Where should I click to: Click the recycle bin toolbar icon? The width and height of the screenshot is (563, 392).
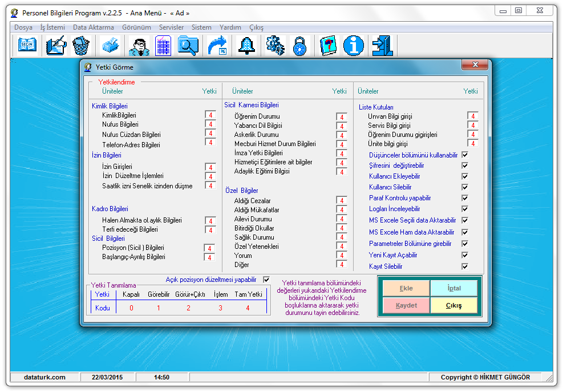(x=81, y=46)
